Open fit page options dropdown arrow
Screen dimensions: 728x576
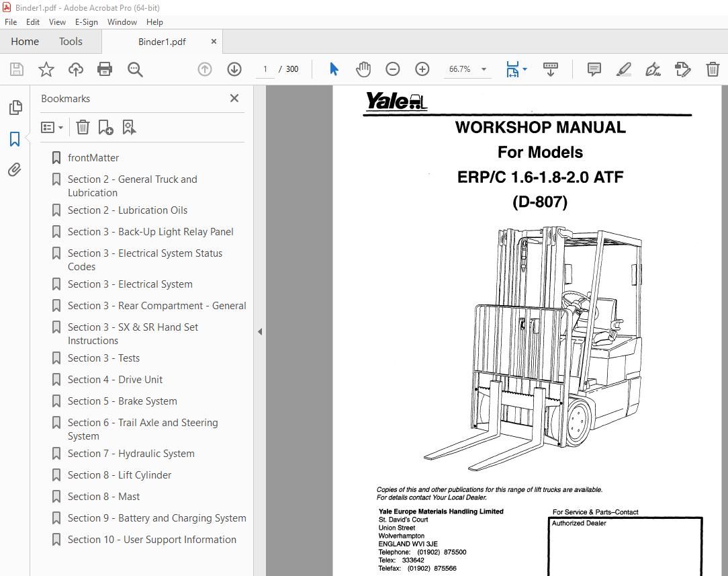(525, 69)
